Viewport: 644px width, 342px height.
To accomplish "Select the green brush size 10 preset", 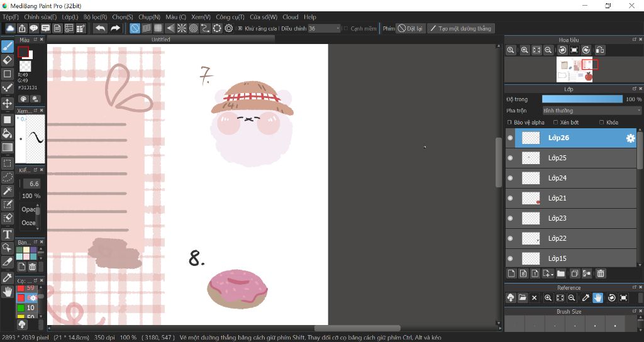I will 26,307.
